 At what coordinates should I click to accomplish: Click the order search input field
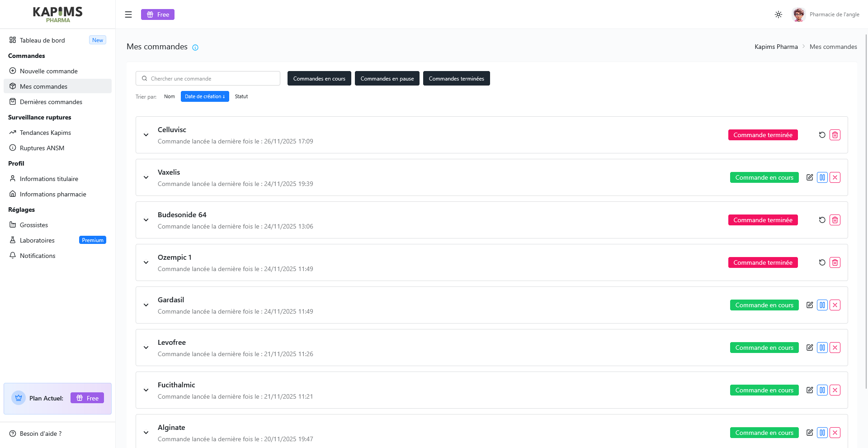click(208, 78)
